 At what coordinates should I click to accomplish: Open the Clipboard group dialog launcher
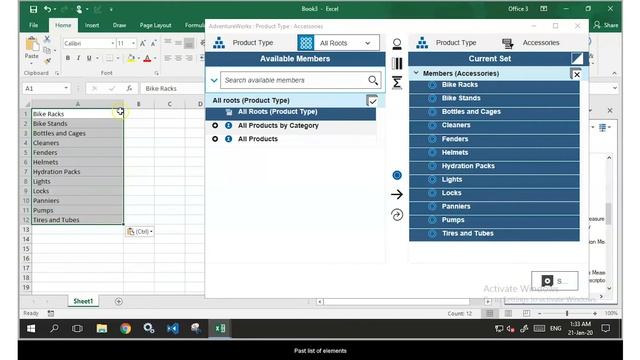57,73
